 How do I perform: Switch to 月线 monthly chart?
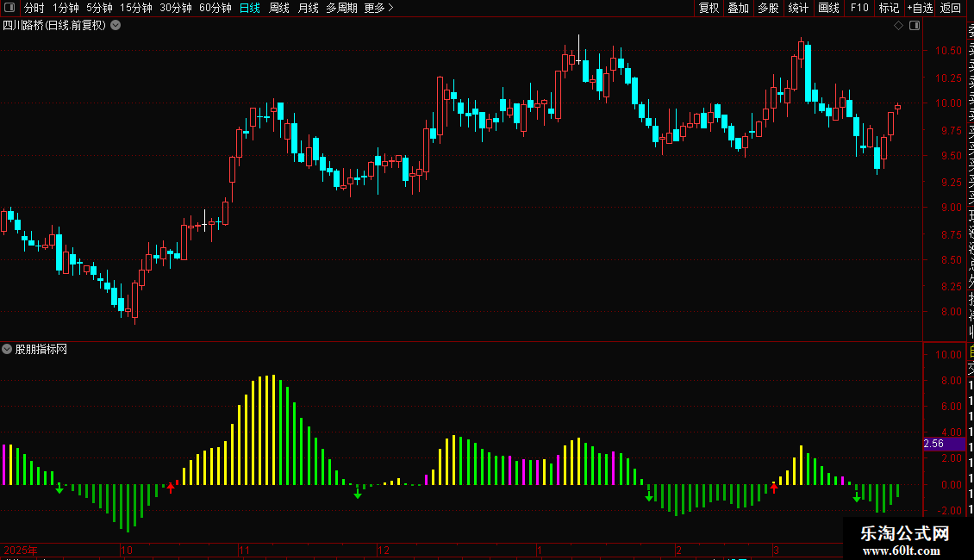(308, 8)
